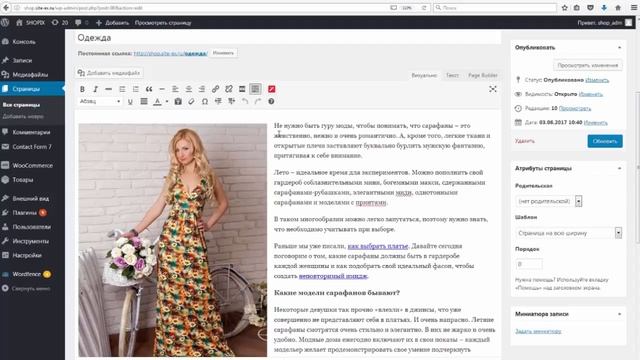
Task: Open Contact Form 7 menu
Action: [32, 147]
